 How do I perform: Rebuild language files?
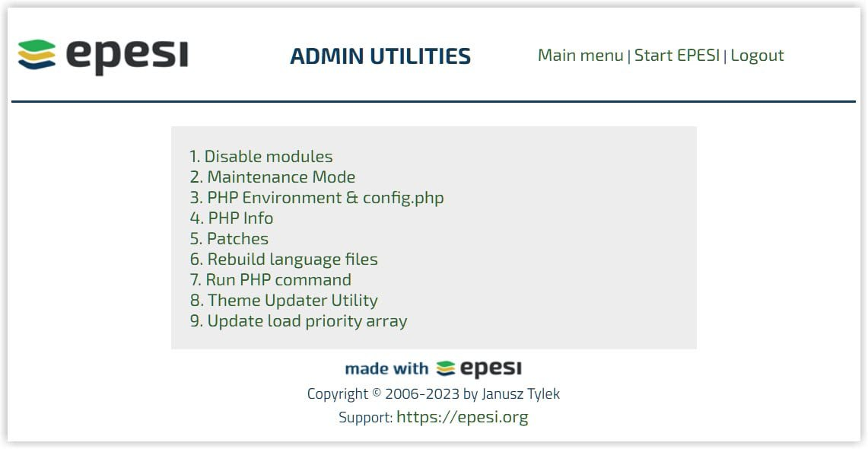292,259
